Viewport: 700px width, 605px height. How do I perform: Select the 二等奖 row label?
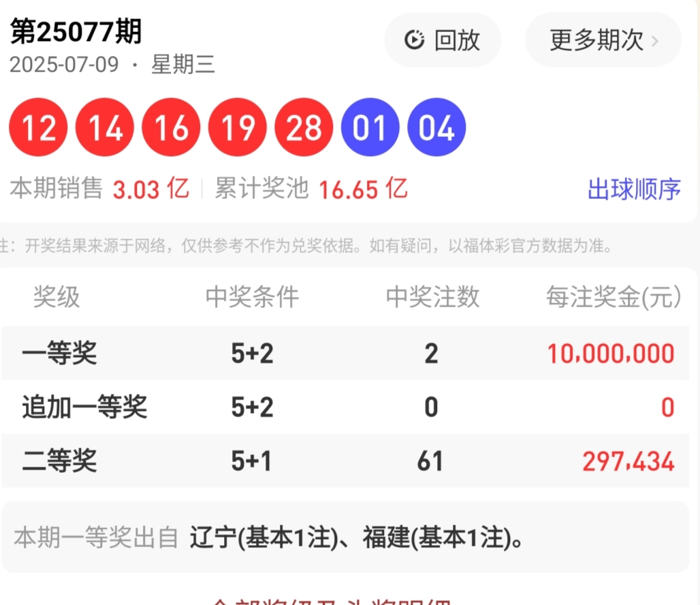coord(59,461)
